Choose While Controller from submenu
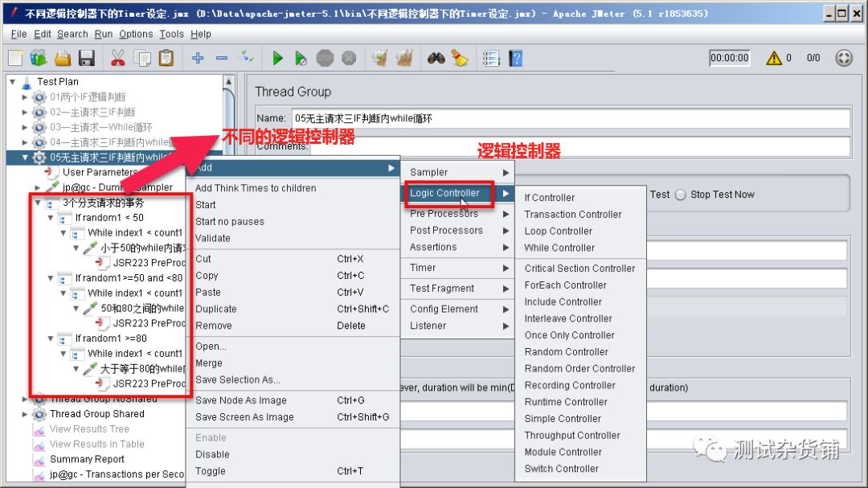 coord(581,248)
